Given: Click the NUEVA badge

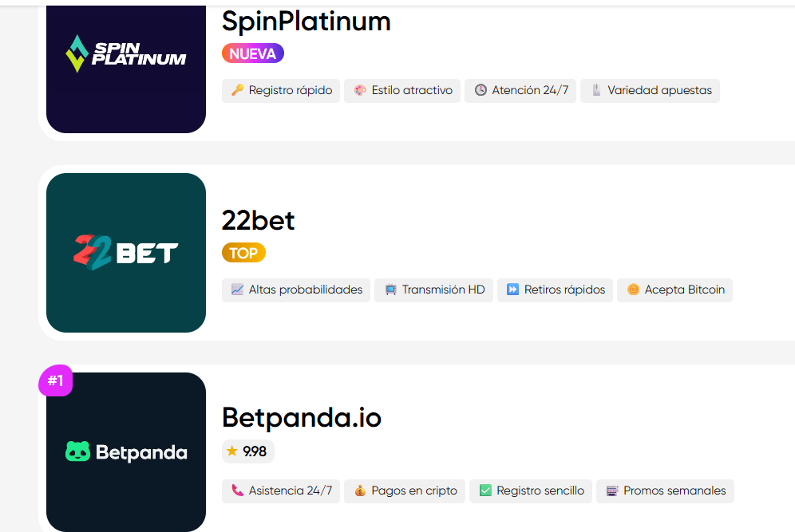Looking at the screenshot, I should click(x=253, y=54).
